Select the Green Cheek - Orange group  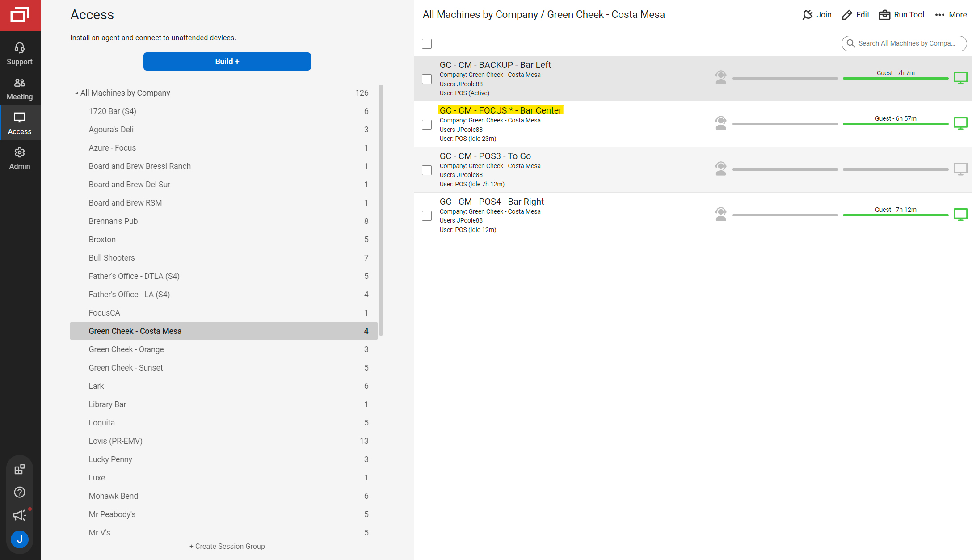pyautogui.click(x=224, y=349)
